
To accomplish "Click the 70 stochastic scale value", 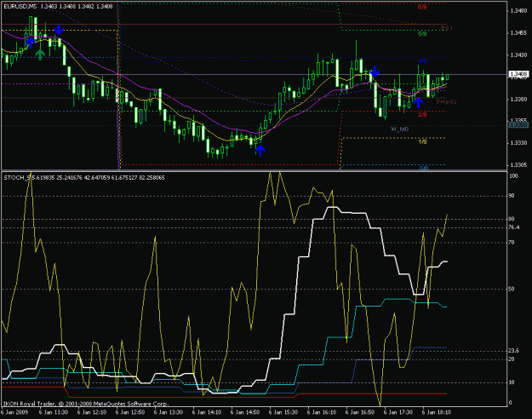I will [x=512, y=243].
